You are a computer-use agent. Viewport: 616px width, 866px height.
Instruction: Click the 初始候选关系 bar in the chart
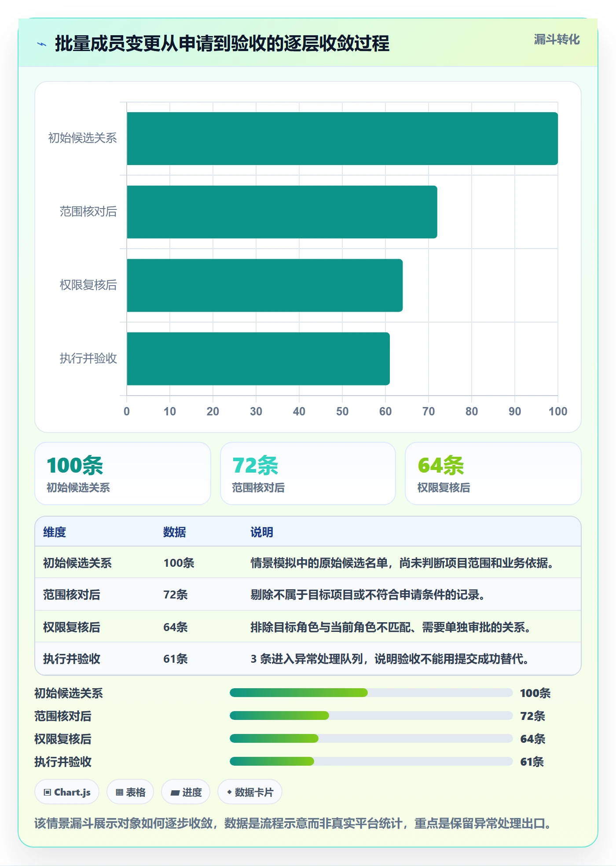point(342,139)
